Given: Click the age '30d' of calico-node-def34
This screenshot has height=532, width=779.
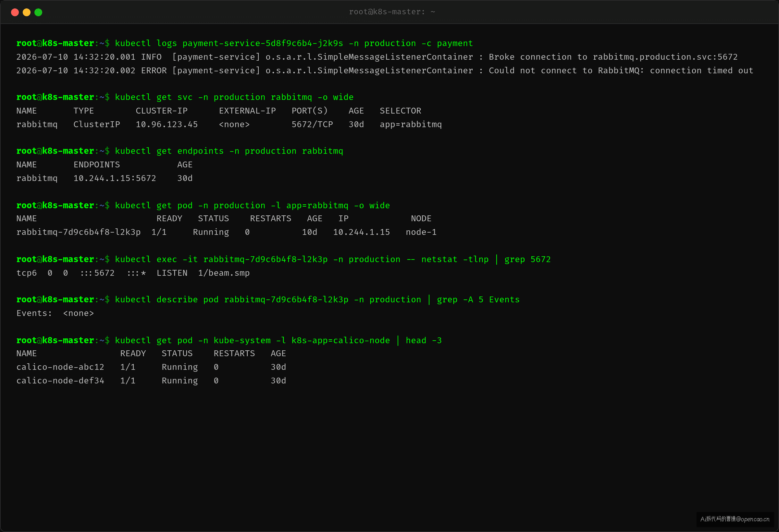Looking at the screenshot, I should (278, 381).
